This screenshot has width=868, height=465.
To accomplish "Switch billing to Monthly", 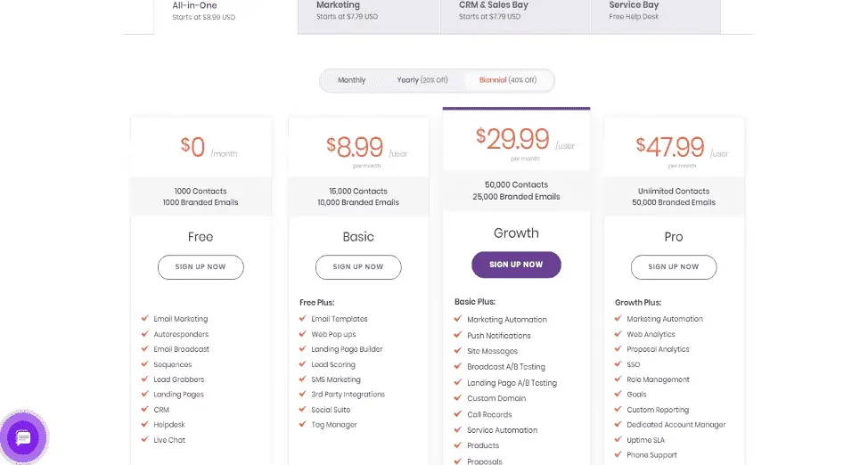I will [351, 80].
